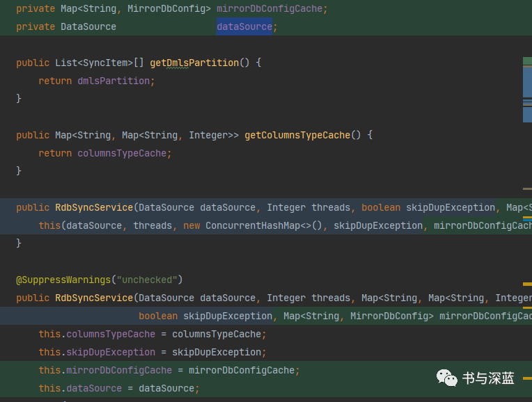
Task: Click the getDmlsPartition method name
Action: click(x=194, y=63)
